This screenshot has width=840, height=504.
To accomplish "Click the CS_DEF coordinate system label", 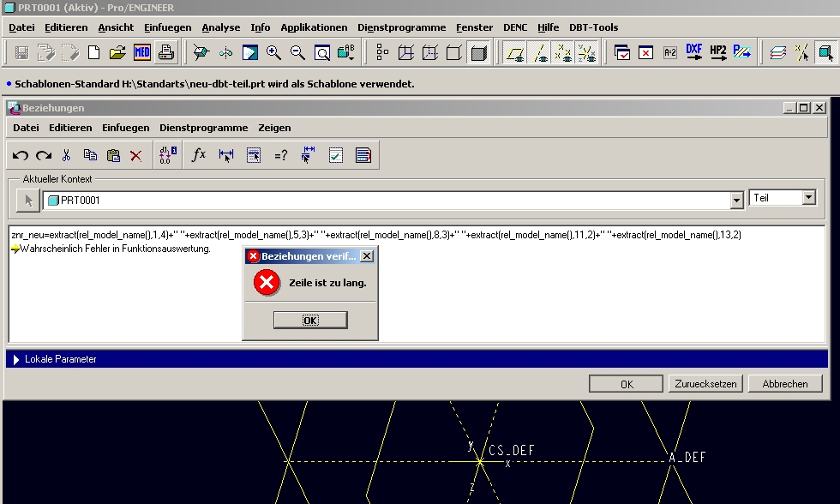I will [512, 451].
